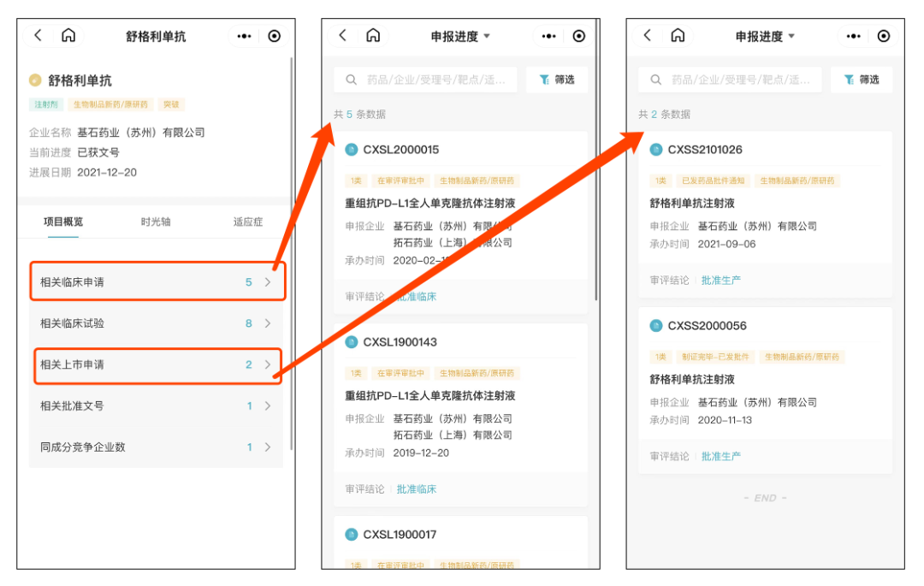Tap the blue circle icon beside CXSL1900017
This screenshot has height=586, width=924.
352,535
